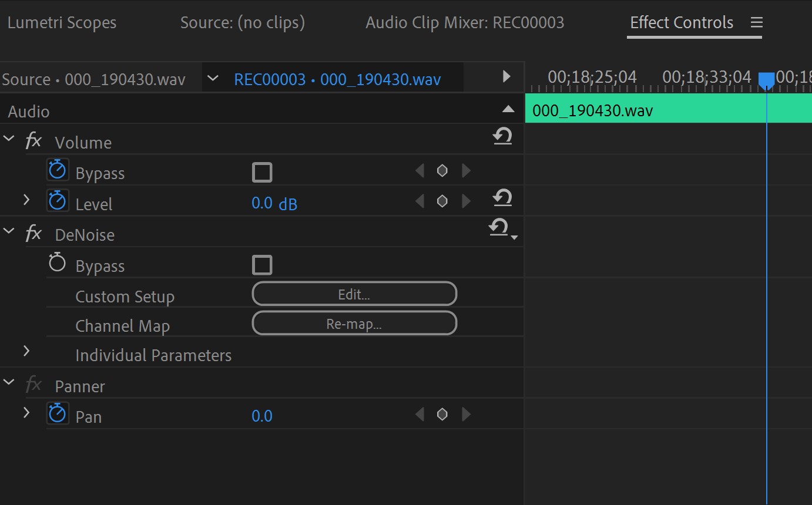The height and width of the screenshot is (505, 812).
Task: Open the source clip dropdown chevron
Action: 213,78
